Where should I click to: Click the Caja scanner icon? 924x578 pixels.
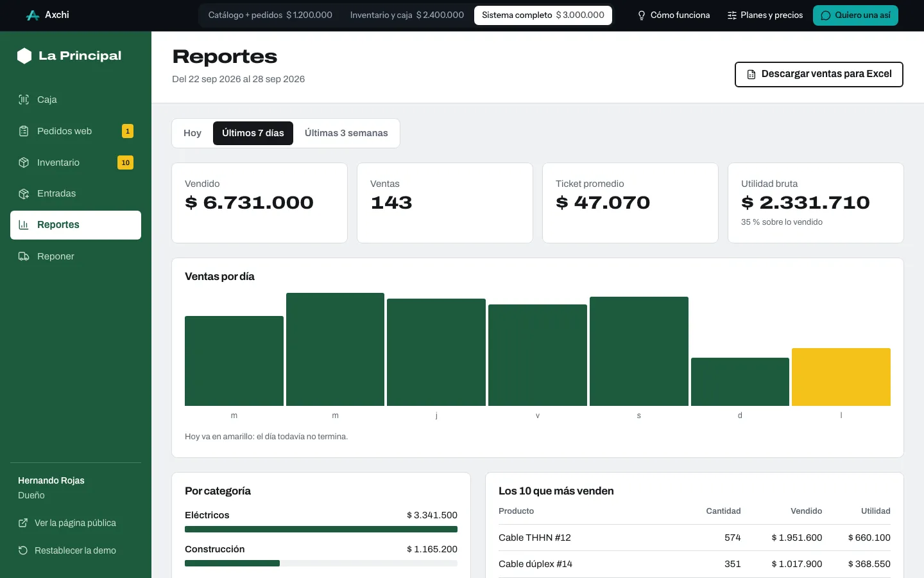tap(24, 100)
